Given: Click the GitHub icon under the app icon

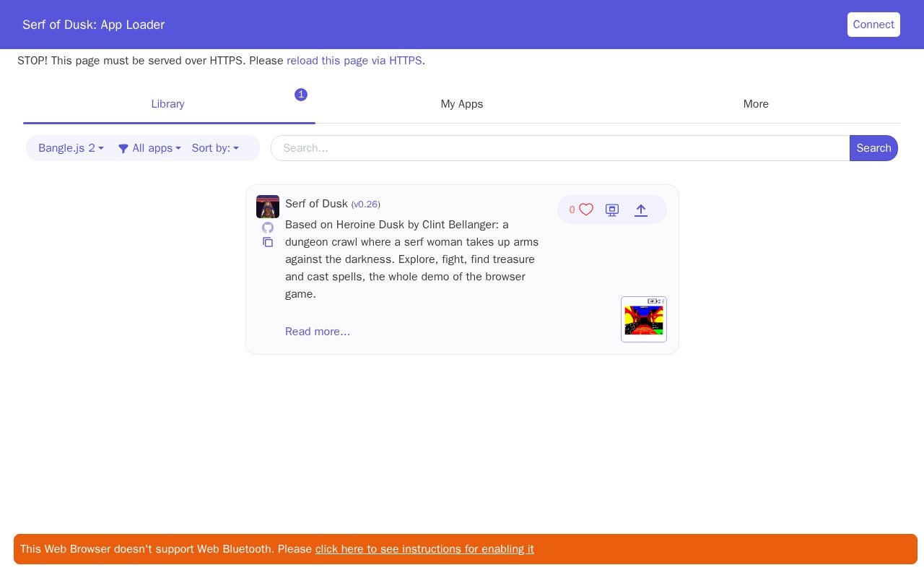Looking at the screenshot, I should [x=268, y=228].
